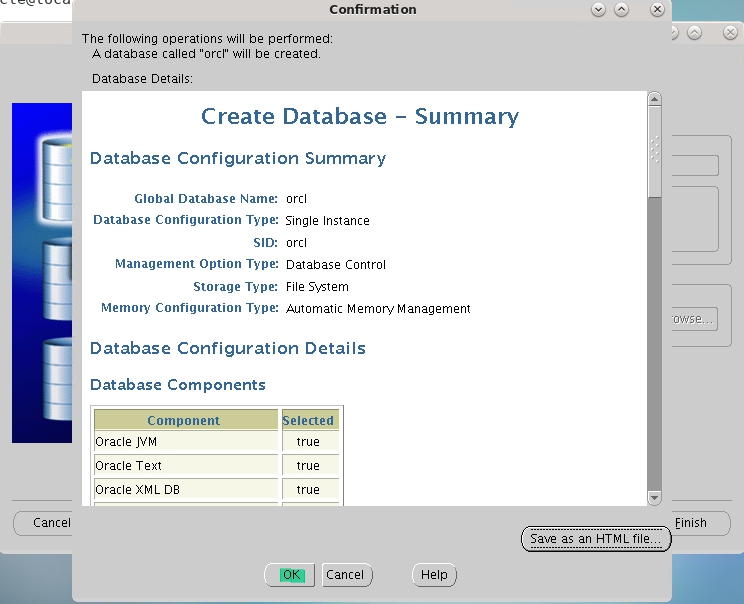The height and width of the screenshot is (604, 744).
Task: Click the Global Database Name value orcl
Action: [x=297, y=199]
